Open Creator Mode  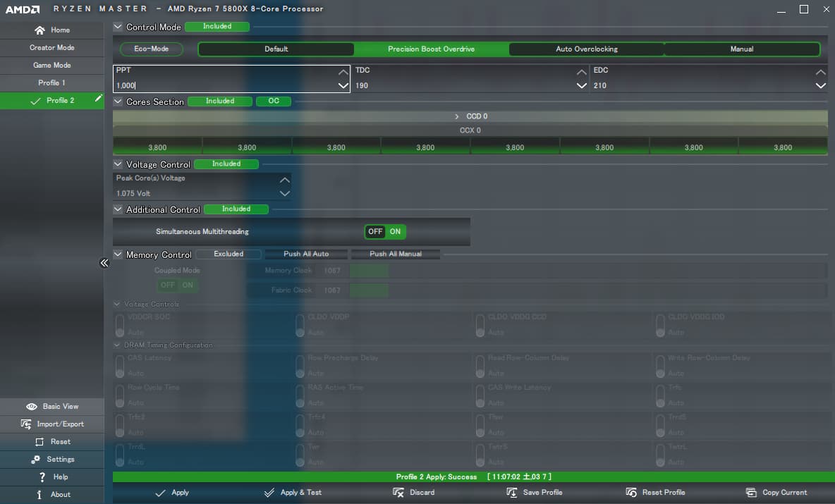pyautogui.click(x=51, y=47)
